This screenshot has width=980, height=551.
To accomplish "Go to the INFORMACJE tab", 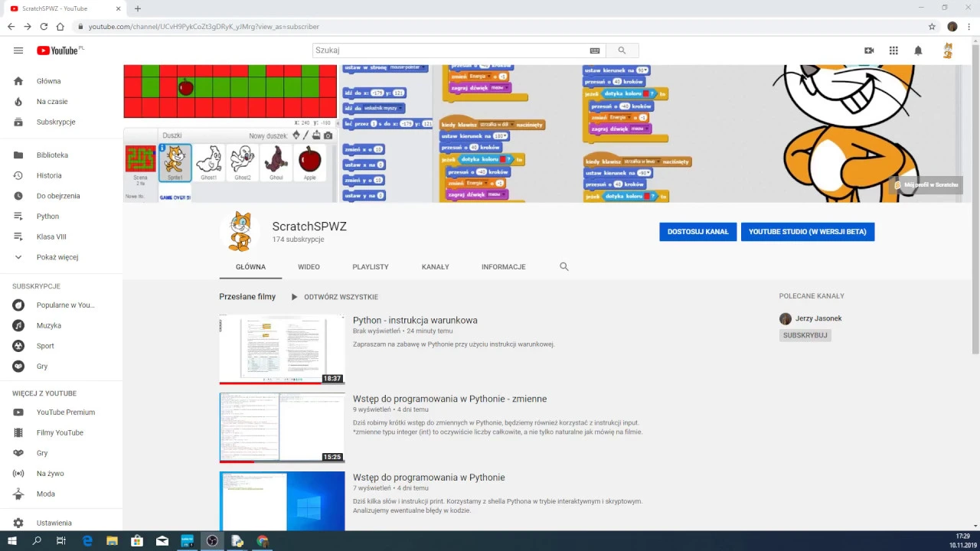I will pos(503,267).
